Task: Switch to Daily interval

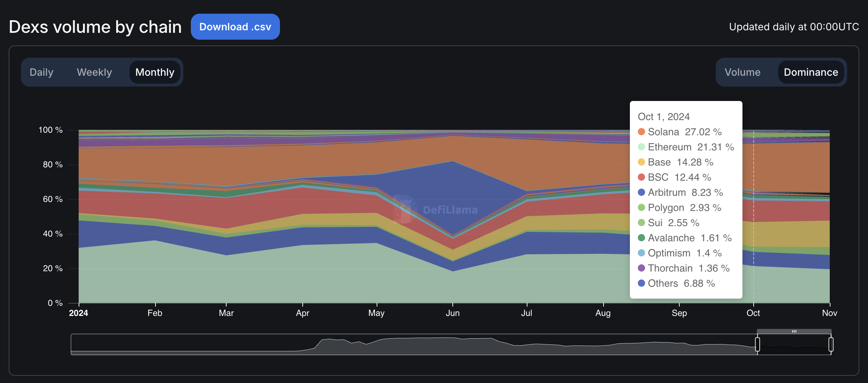Action: pos(41,72)
